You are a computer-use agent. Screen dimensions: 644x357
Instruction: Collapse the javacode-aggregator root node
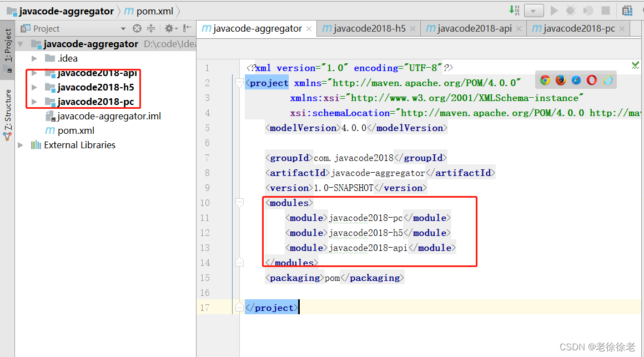21,44
